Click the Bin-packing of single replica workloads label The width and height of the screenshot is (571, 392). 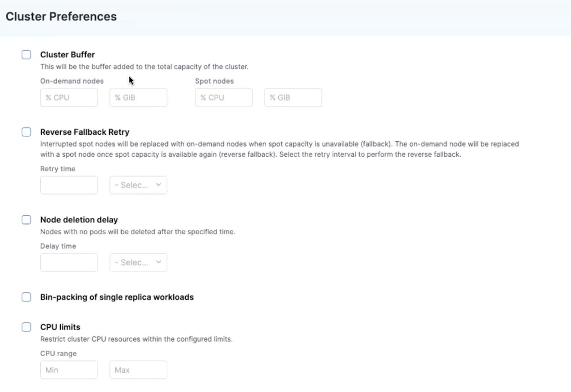pos(117,297)
